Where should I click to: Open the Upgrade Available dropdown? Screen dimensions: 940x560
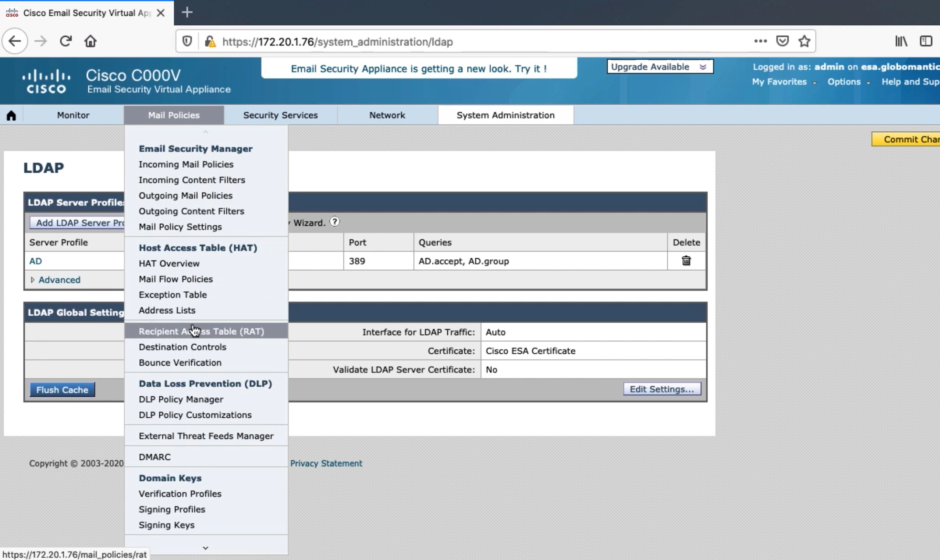[x=660, y=67]
